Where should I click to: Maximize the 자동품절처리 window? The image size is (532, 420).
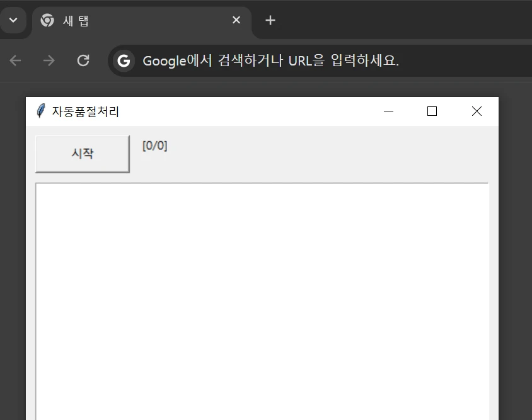pyautogui.click(x=432, y=111)
